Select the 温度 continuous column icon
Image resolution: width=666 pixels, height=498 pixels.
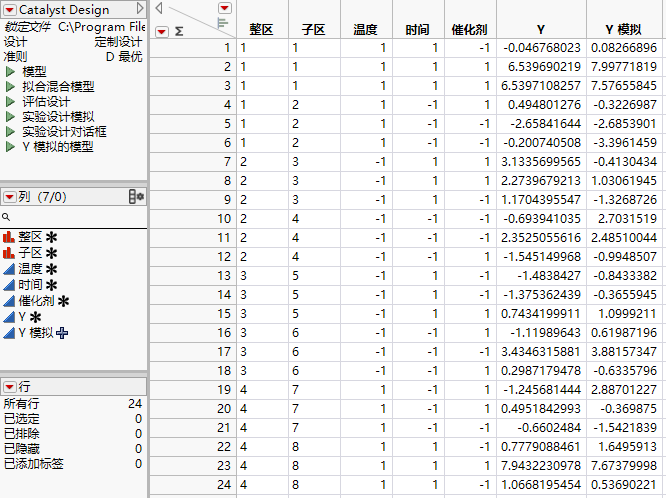(9, 269)
